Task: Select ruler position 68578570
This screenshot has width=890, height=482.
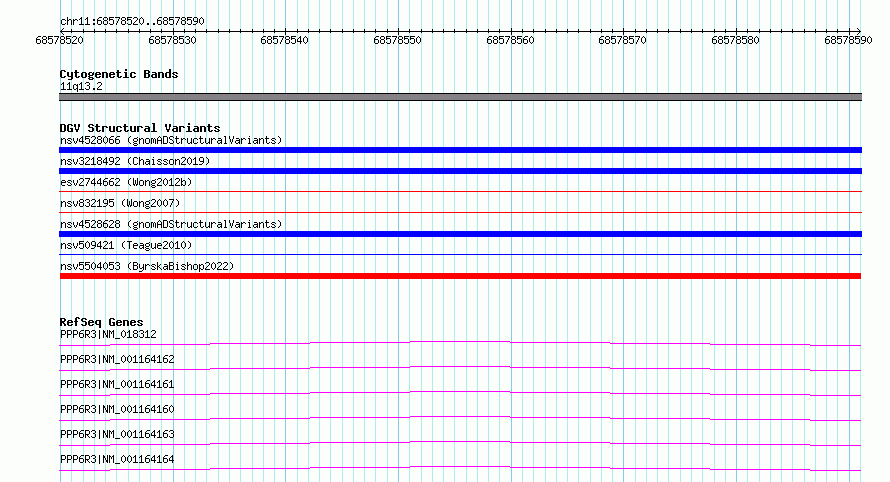Action: pyautogui.click(x=623, y=40)
